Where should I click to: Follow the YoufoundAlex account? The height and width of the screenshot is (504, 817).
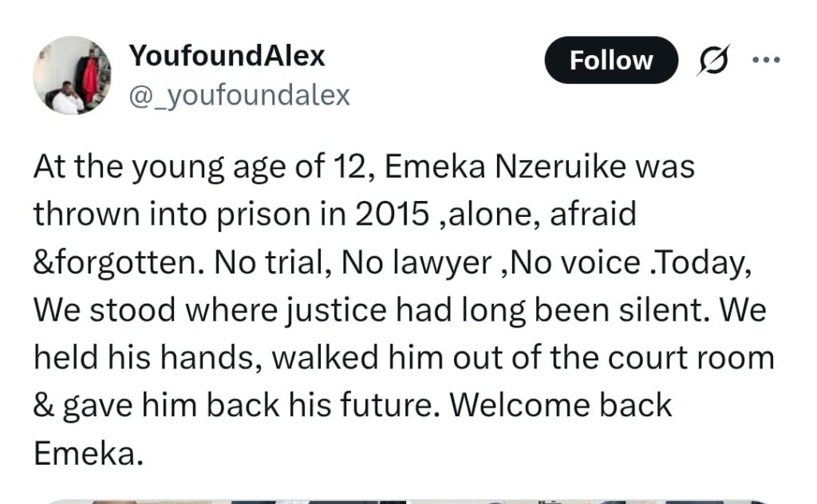click(611, 60)
